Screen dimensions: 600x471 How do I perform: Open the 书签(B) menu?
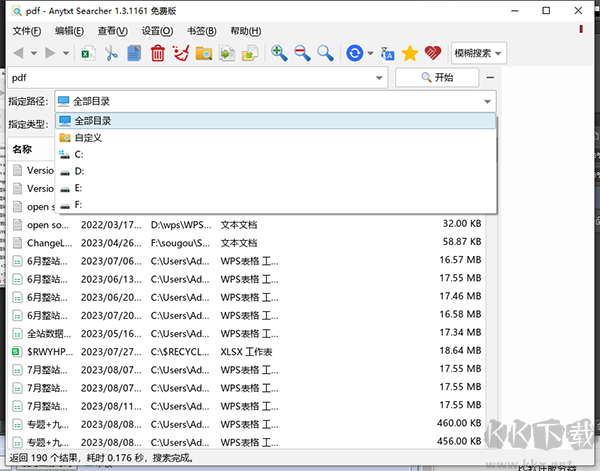point(202,31)
